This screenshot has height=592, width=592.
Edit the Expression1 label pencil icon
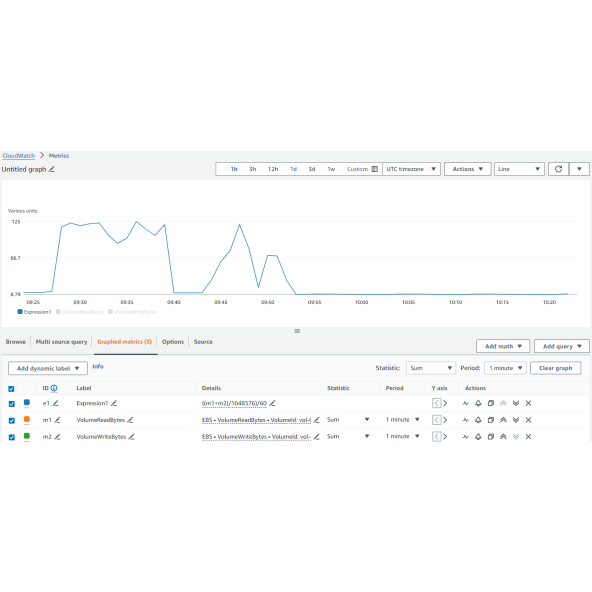[114, 403]
